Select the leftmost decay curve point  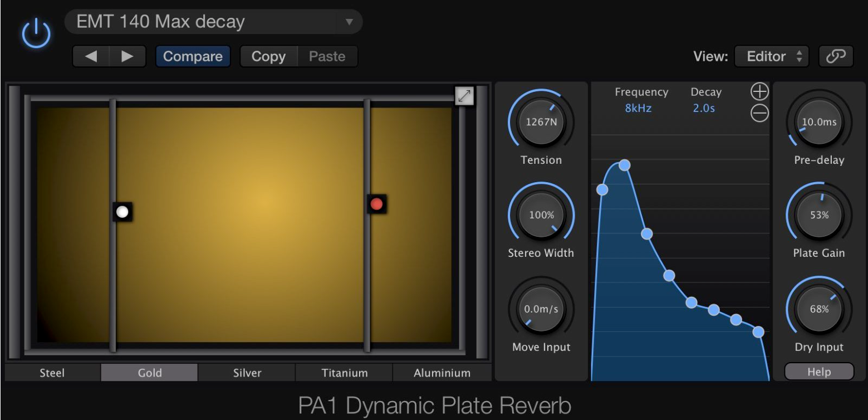pyautogui.click(x=602, y=189)
